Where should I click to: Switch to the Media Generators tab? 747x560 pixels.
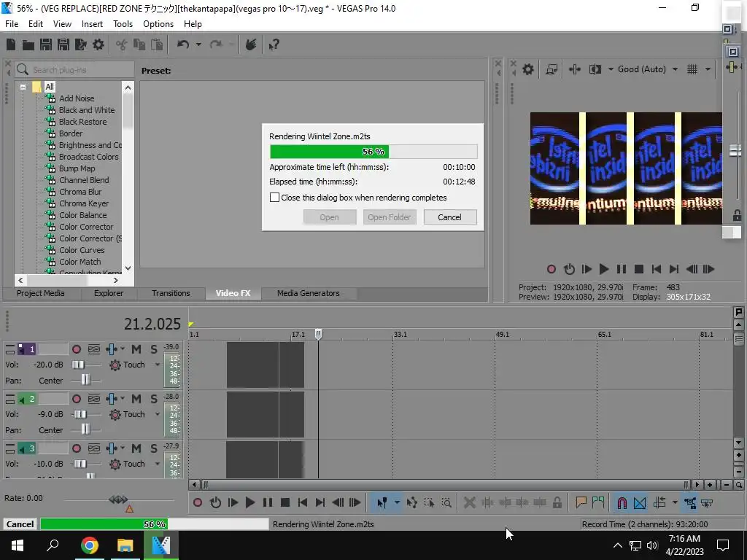(x=309, y=293)
